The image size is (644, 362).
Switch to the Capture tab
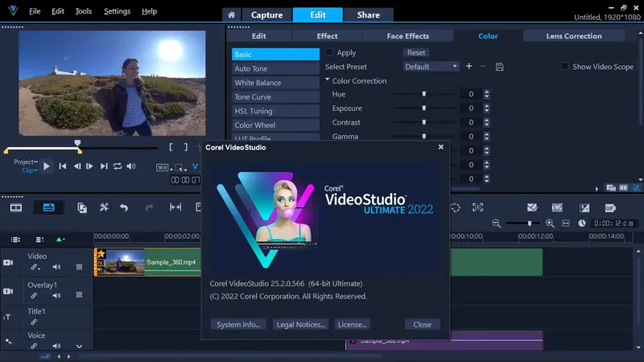[x=267, y=14]
